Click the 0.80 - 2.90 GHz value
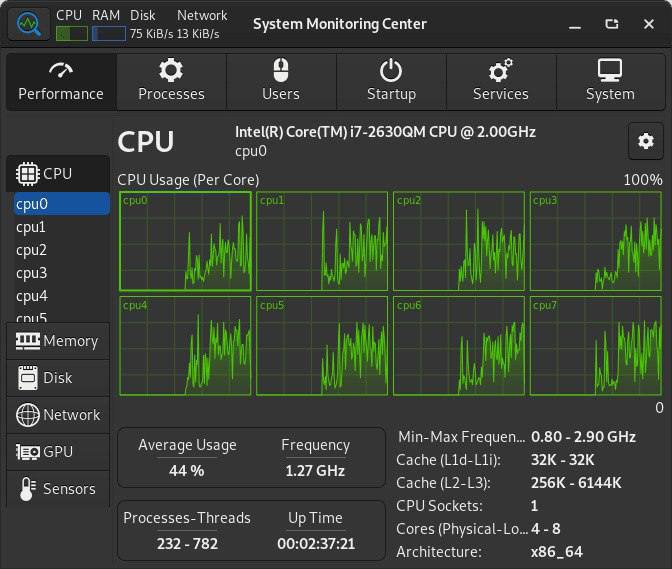The height and width of the screenshot is (569, 672). point(583,437)
